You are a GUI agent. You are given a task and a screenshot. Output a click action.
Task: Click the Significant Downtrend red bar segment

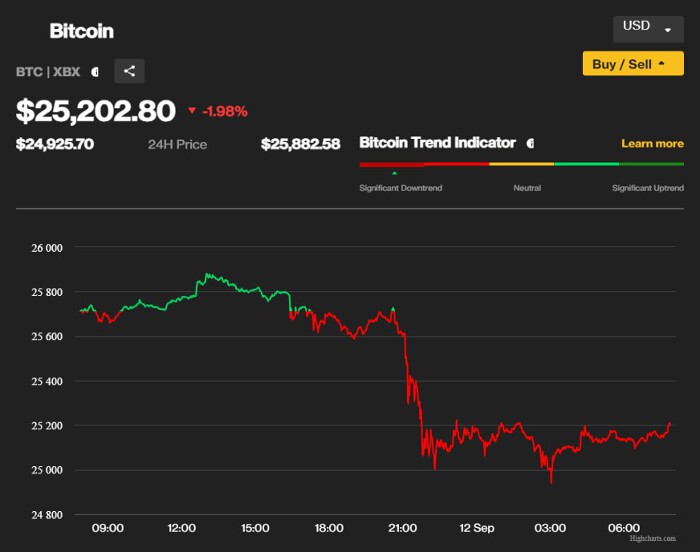click(x=392, y=164)
